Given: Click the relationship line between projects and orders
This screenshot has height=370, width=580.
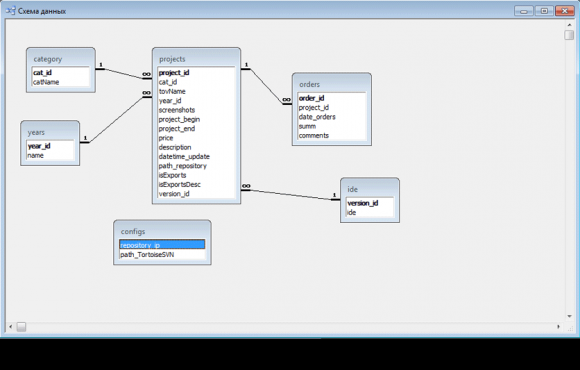Looking at the screenshot, I should click(x=266, y=86).
